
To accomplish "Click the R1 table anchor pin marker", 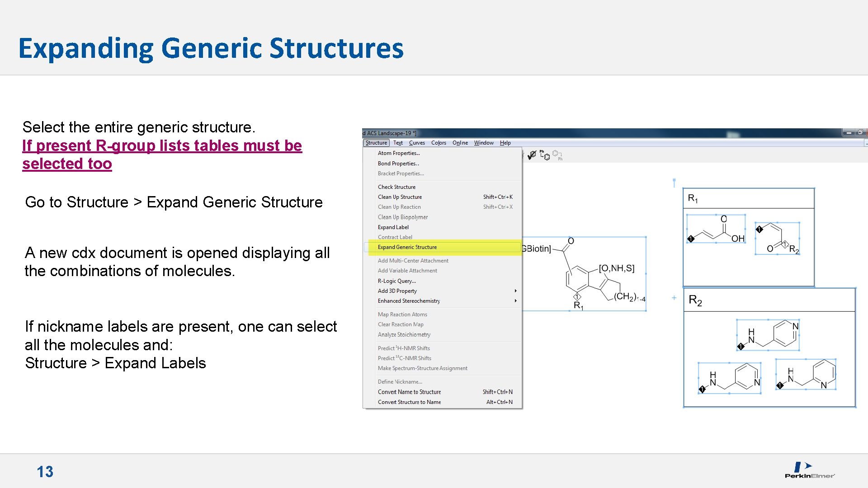I will pyautogui.click(x=674, y=183).
